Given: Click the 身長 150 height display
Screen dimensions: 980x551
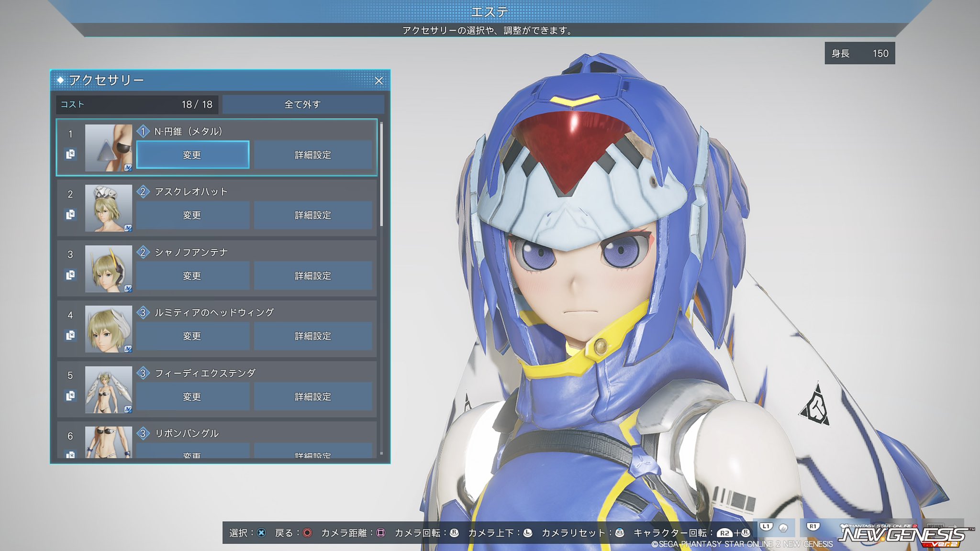Looking at the screenshot, I should tap(860, 53).
